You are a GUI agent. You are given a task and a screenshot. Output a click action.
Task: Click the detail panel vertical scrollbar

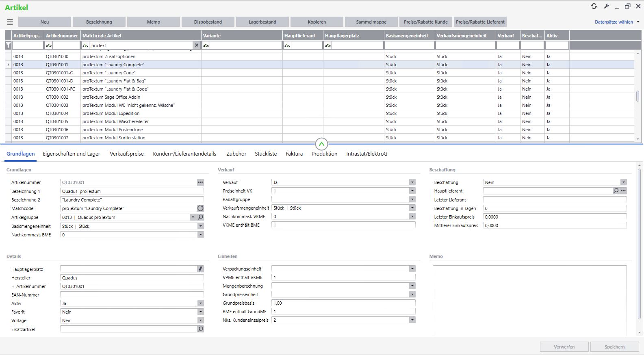639,244
